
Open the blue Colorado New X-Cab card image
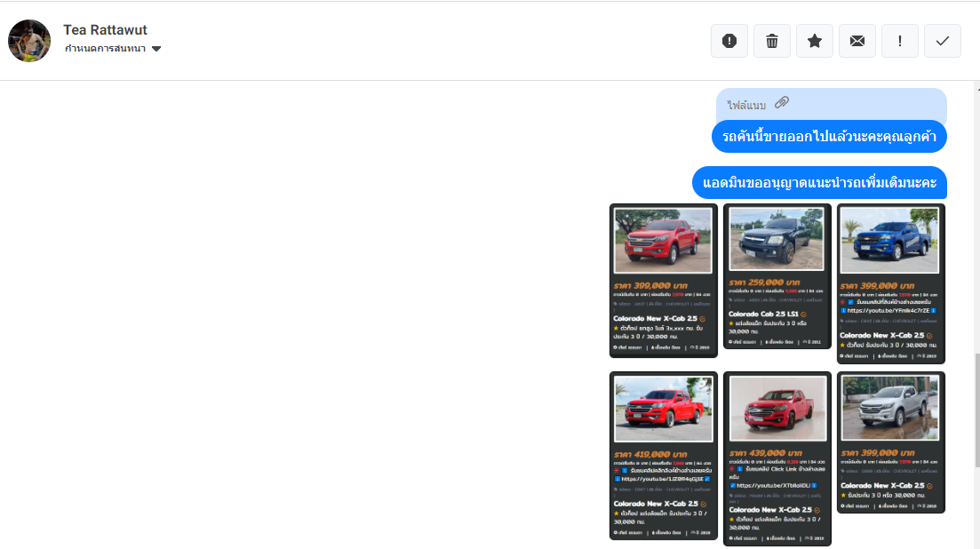[x=889, y=241]
